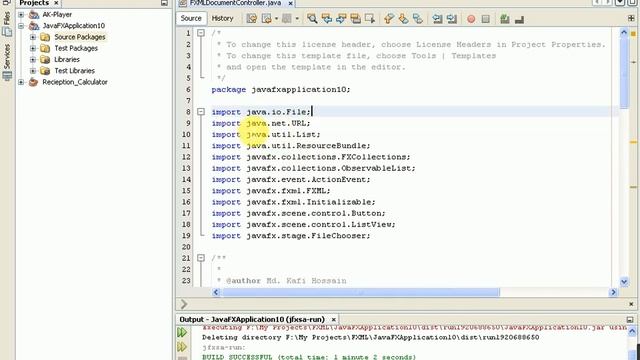Comment selected lines icon

click(505, 19)
